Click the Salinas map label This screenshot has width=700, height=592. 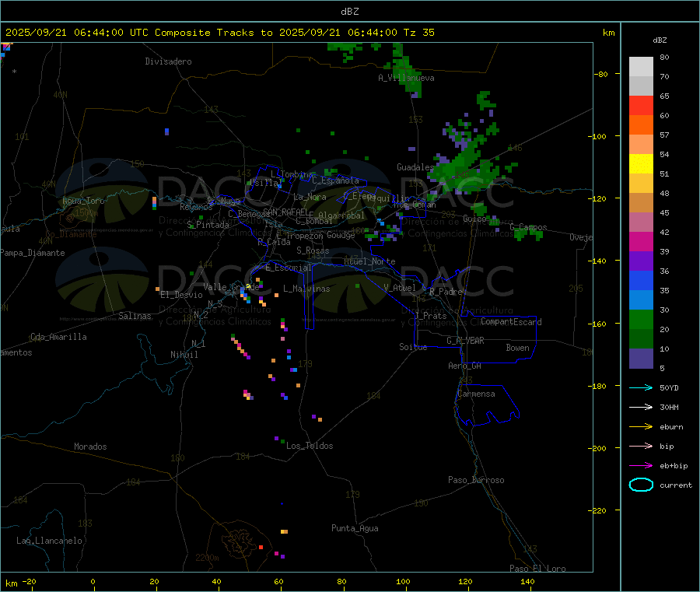pos(135,316)
